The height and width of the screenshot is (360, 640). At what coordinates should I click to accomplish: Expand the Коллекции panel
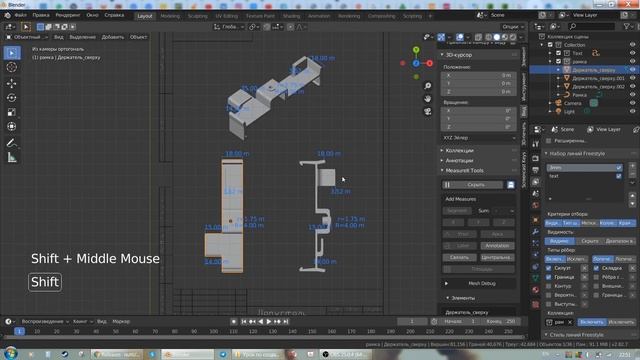[459, 151]
